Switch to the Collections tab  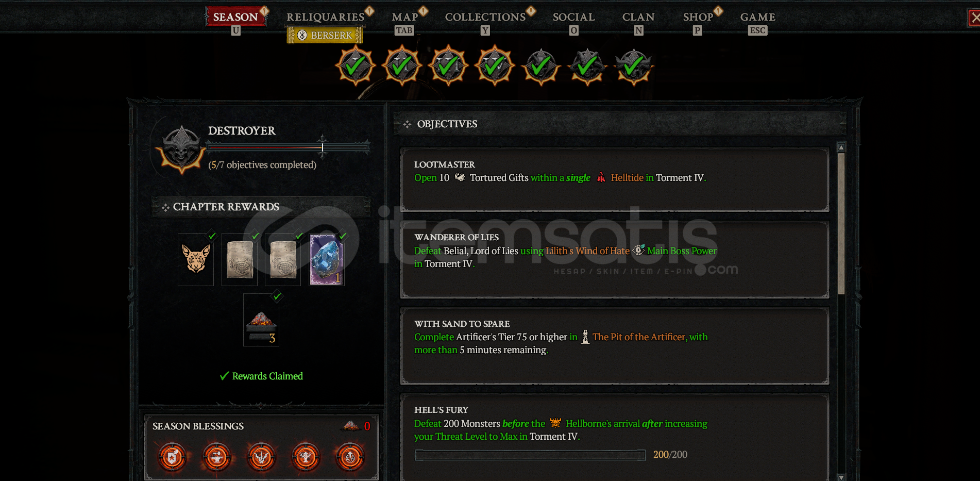point(485,17)
